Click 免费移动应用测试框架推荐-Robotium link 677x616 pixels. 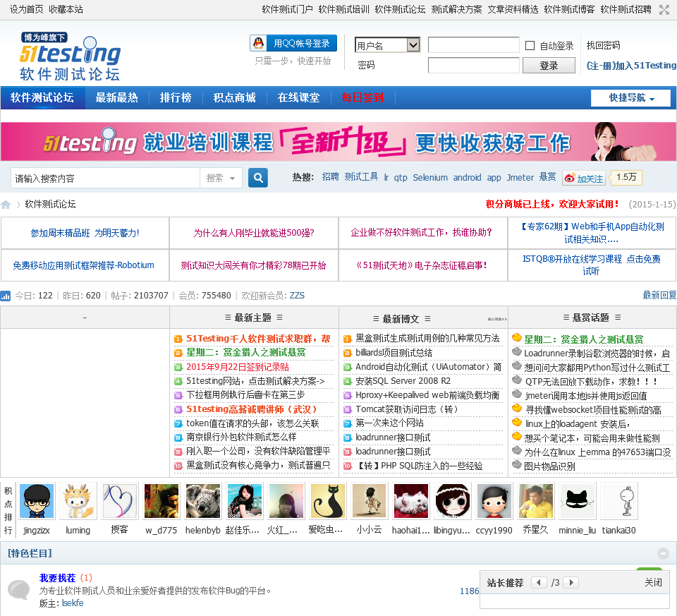(83, 265)
